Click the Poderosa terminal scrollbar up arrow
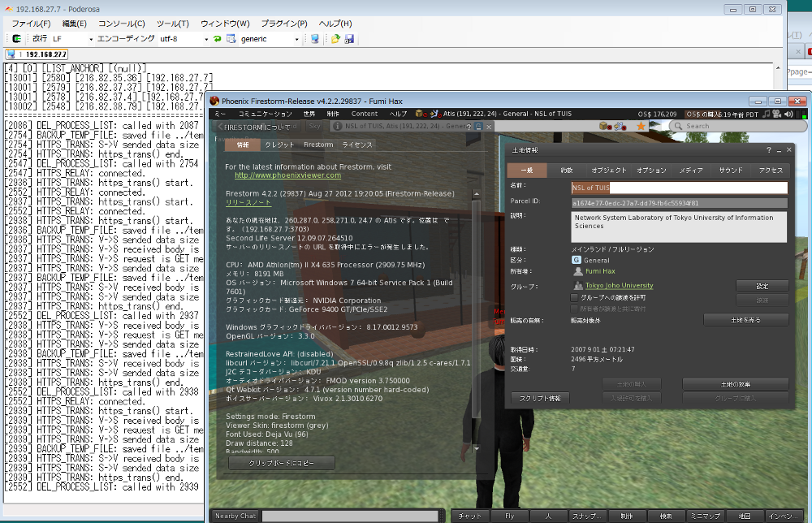 point(778,68)
